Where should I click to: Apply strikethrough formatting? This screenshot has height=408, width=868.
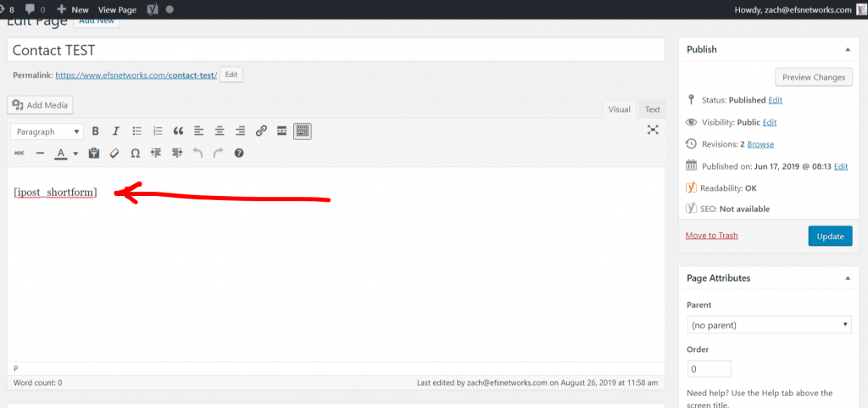[19, 153]
